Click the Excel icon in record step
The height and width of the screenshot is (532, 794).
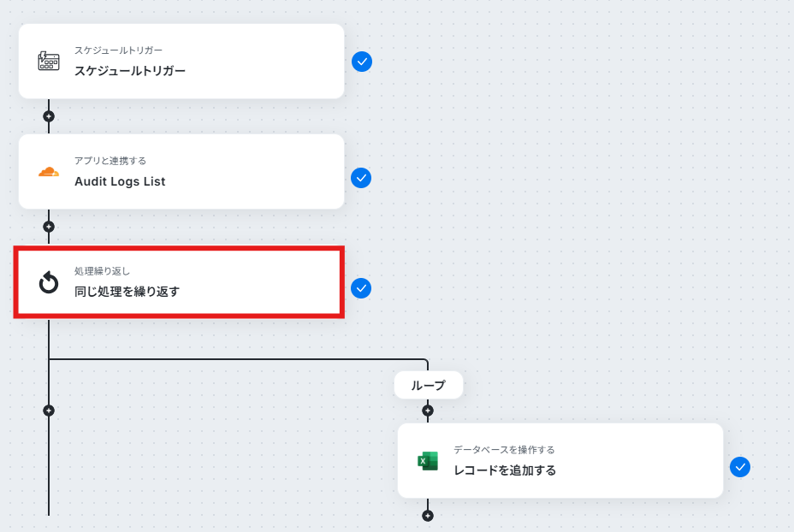(x=428, y=461)
